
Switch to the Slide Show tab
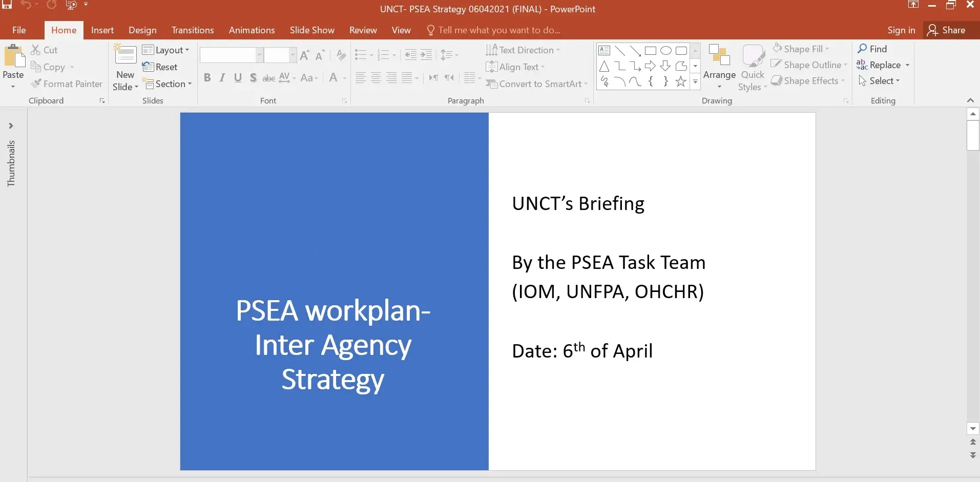tap(312, 30)
